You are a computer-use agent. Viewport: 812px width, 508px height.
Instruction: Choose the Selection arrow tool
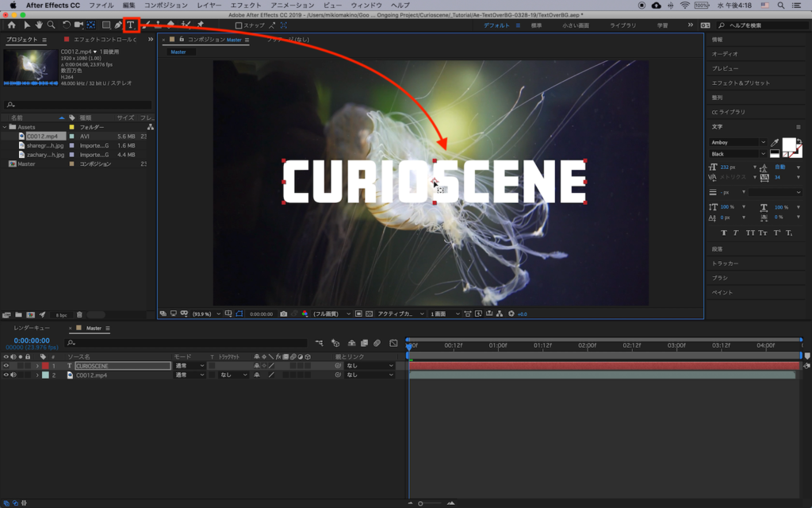[26, 25]
